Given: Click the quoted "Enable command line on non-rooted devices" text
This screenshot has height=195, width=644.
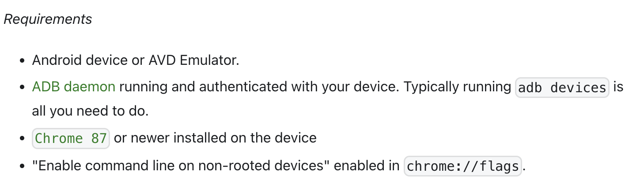Looking at the screenshot, I should 181,166.
